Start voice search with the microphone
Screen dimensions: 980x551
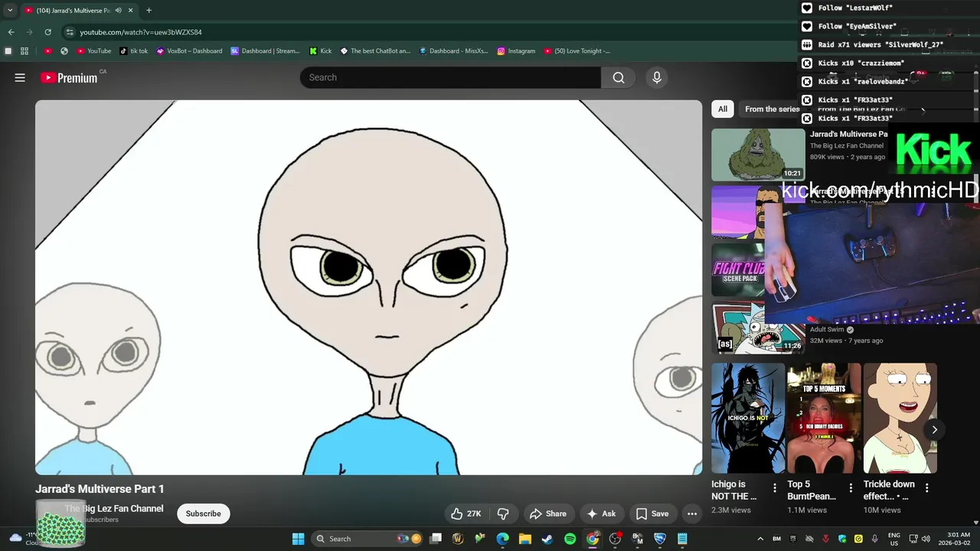click(656, 77)
